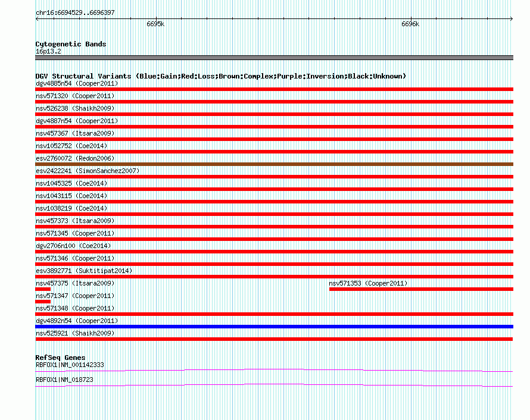Click the dgv4885n54 (Cooper2011) variant label
The height and width of the screenshot is (420, 530).
(x=77, y=83)
